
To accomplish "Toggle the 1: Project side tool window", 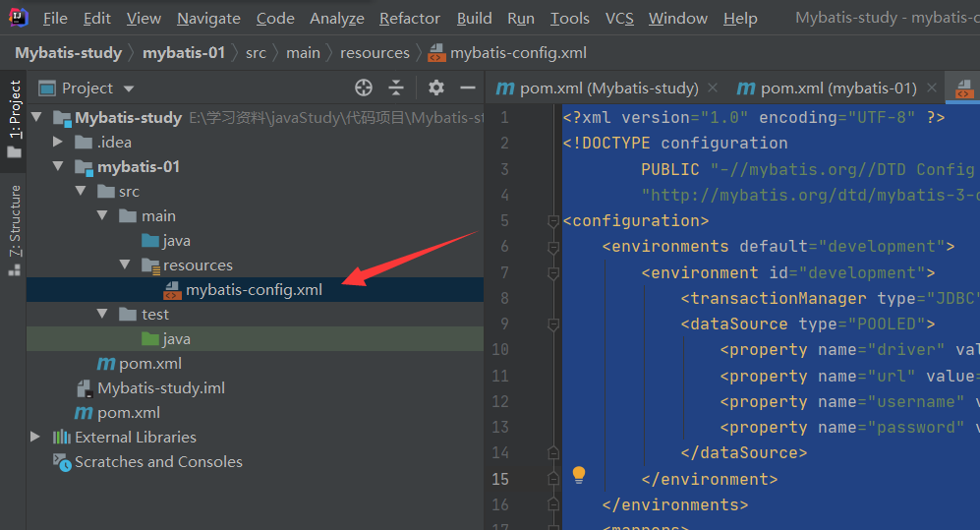I will coord(14,118).
